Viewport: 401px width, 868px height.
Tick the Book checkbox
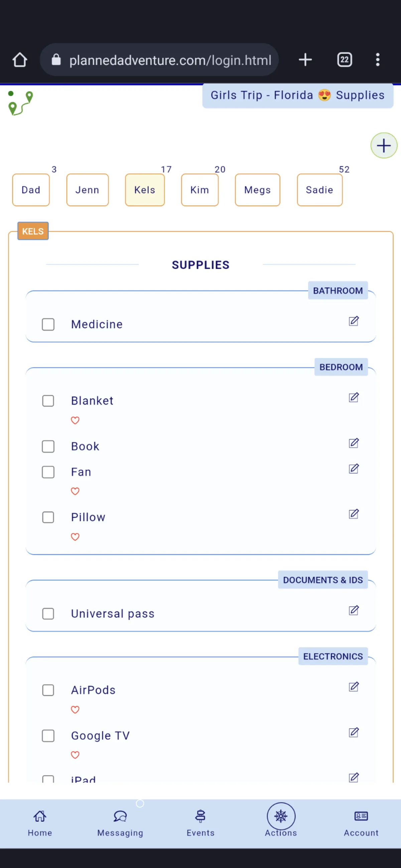tap(48, 446)
